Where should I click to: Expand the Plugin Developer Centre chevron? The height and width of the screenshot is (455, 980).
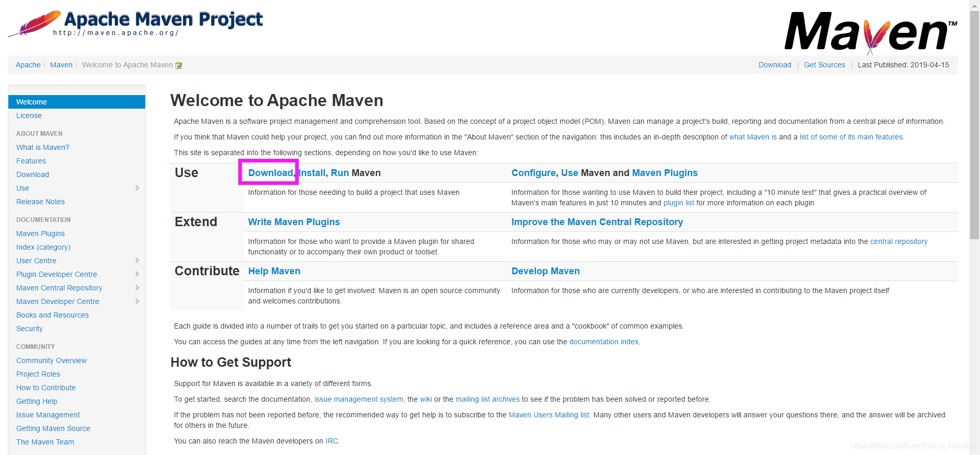(137, 274)
